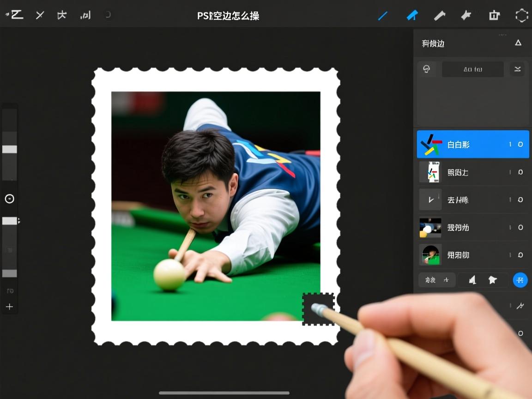Click the upper white handle on left slider
Viewport: 532px width, 399px height.
(x=10, y=149)
